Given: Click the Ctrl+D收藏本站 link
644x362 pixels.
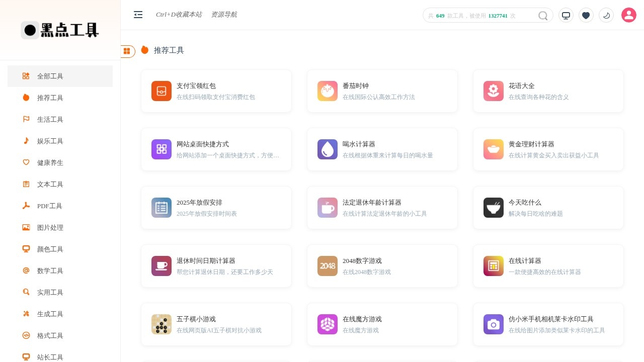Looking at the screenshot, I should [x=179, y=15].
